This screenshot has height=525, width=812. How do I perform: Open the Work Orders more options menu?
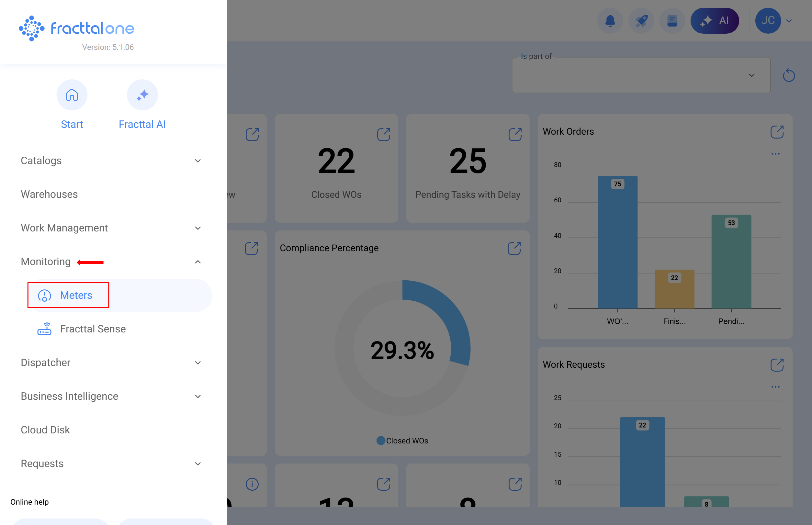click(x=775, y=154)
